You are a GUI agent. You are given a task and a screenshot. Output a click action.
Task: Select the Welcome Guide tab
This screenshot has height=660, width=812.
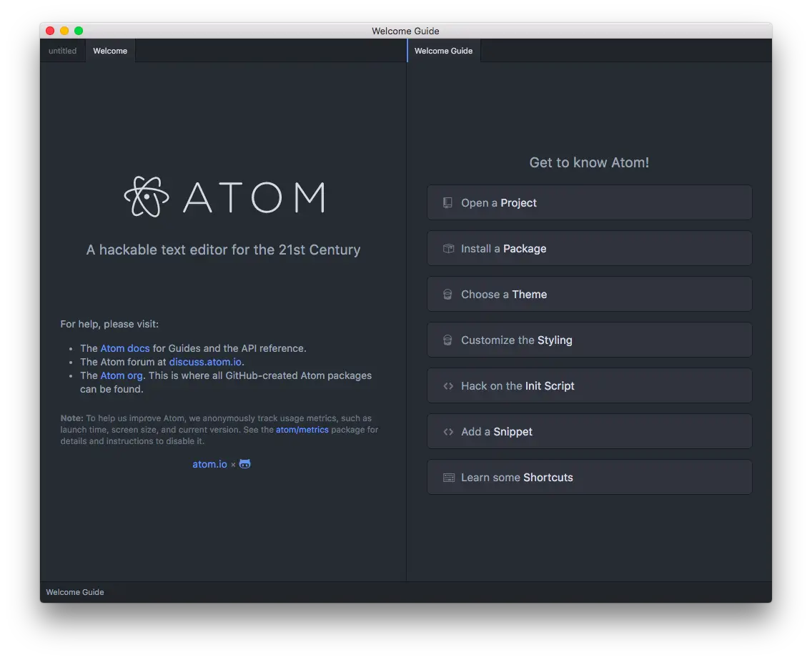[x=444, y=51]
